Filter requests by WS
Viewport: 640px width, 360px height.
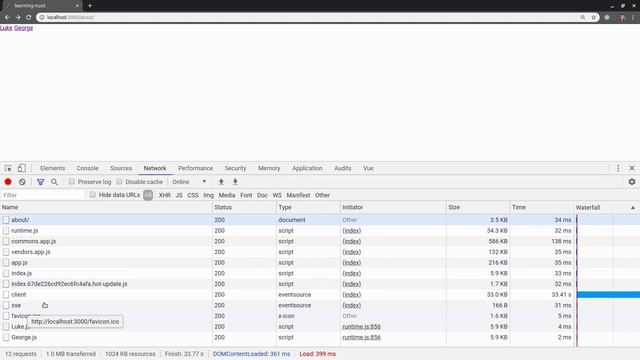pos(277,195)
